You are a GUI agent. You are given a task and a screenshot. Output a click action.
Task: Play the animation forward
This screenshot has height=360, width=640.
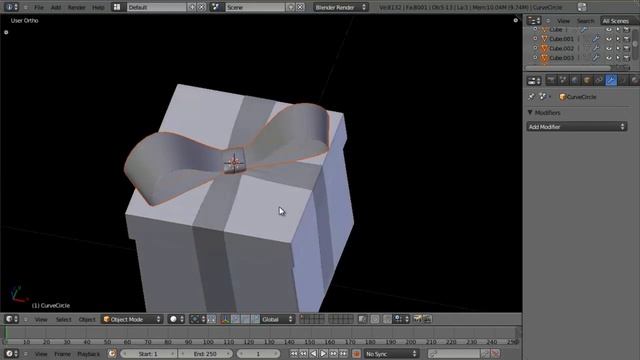point(323,354)
